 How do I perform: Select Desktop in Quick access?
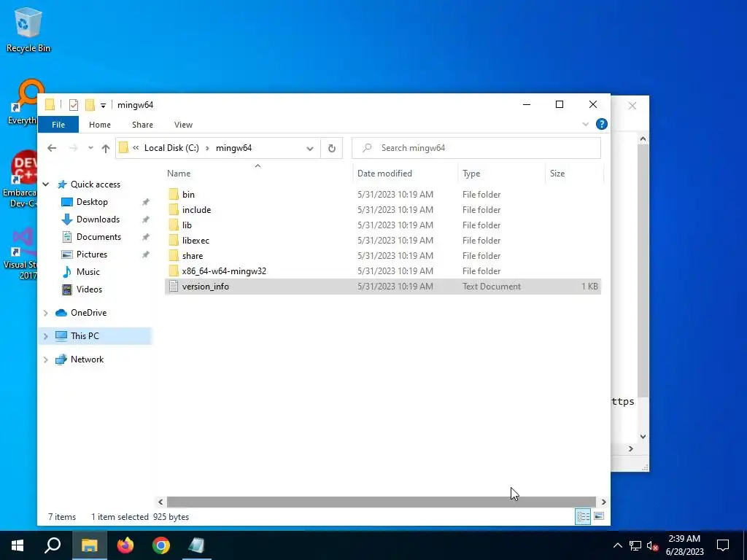point(92,202)
